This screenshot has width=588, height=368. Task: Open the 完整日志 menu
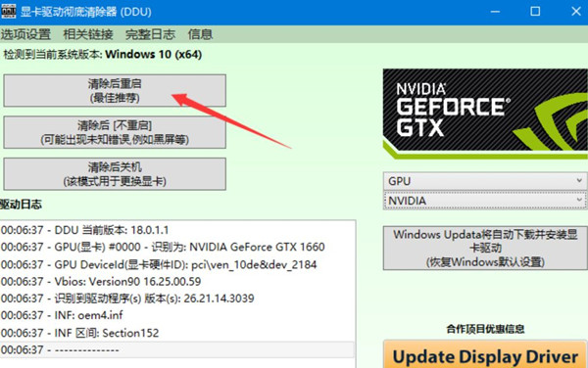[150, 34]
